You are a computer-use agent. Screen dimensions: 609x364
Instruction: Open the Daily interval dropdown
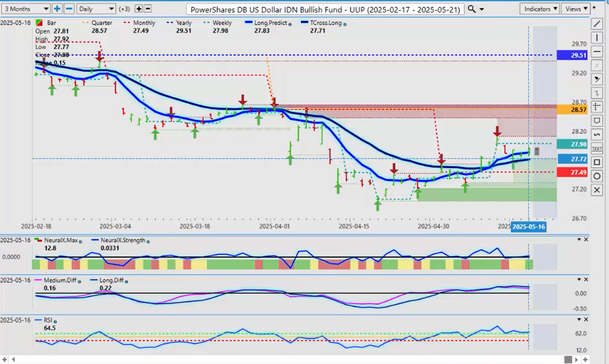coord(96,9)
